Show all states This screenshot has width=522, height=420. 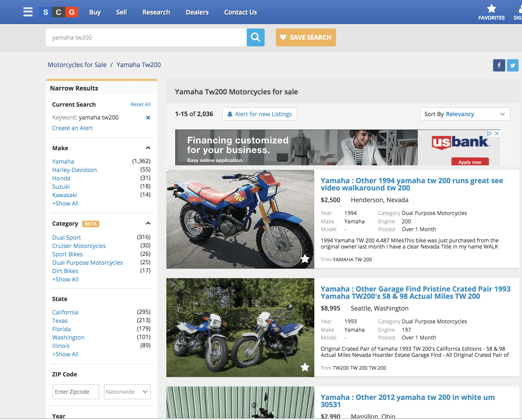point(65,354)
